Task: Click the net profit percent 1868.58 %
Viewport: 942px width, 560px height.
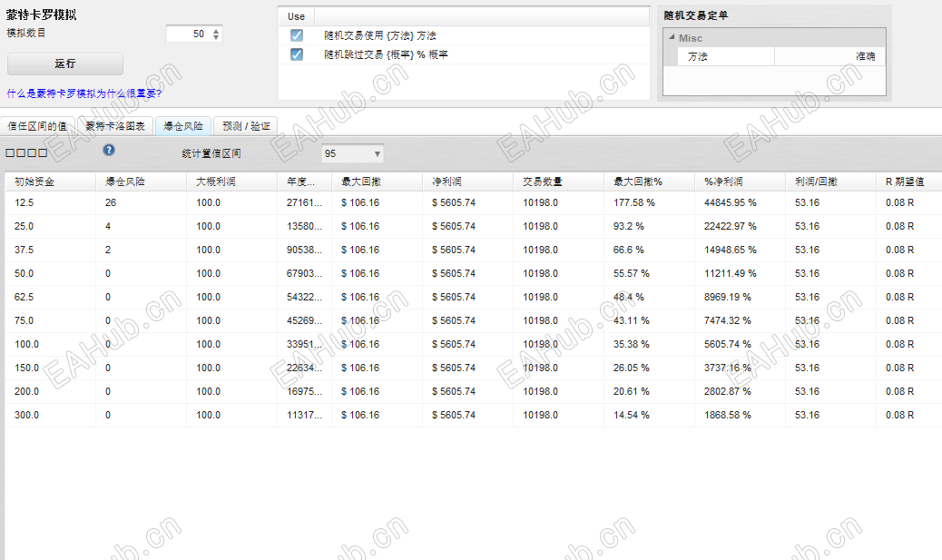Action: (x=728, y=415)
